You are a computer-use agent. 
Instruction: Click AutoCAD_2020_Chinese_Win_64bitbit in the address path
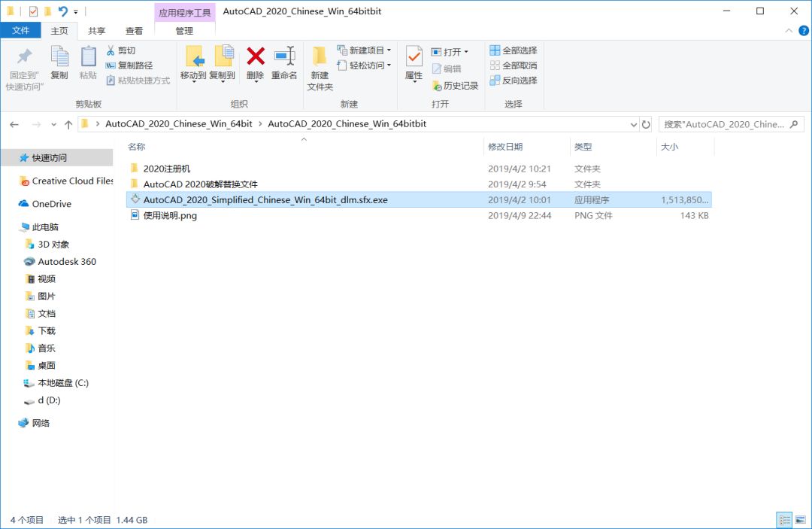click(x=347, y=124)
